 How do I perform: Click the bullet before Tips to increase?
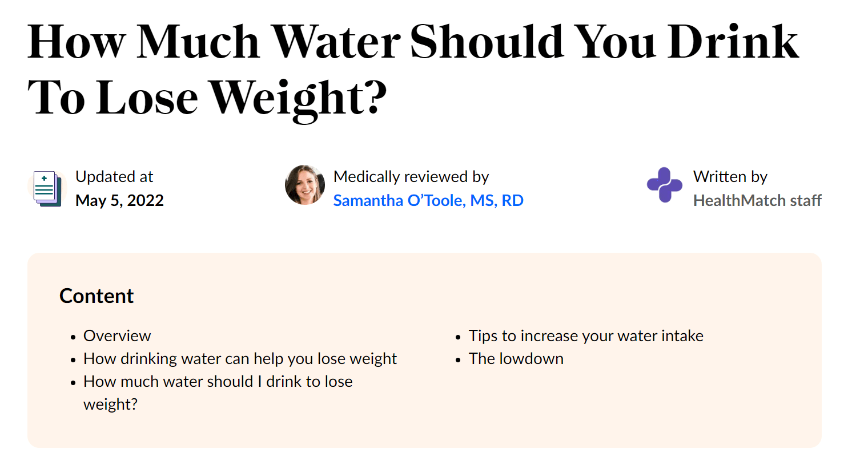coord(458,337)
